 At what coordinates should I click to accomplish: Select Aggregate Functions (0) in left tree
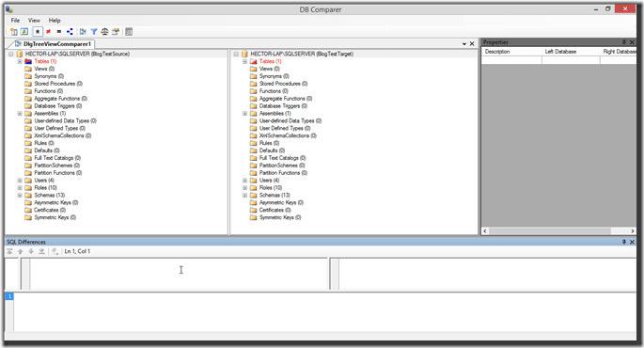click(x=60, y=99)
